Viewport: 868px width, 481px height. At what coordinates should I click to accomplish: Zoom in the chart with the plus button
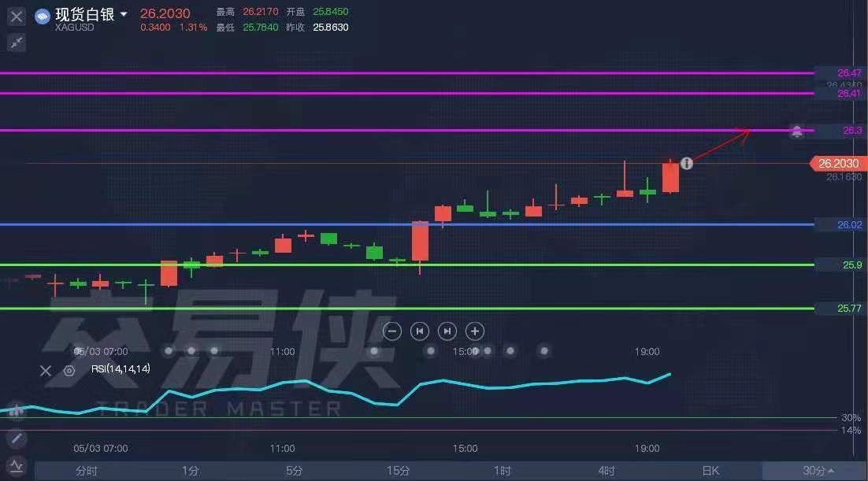475,331
